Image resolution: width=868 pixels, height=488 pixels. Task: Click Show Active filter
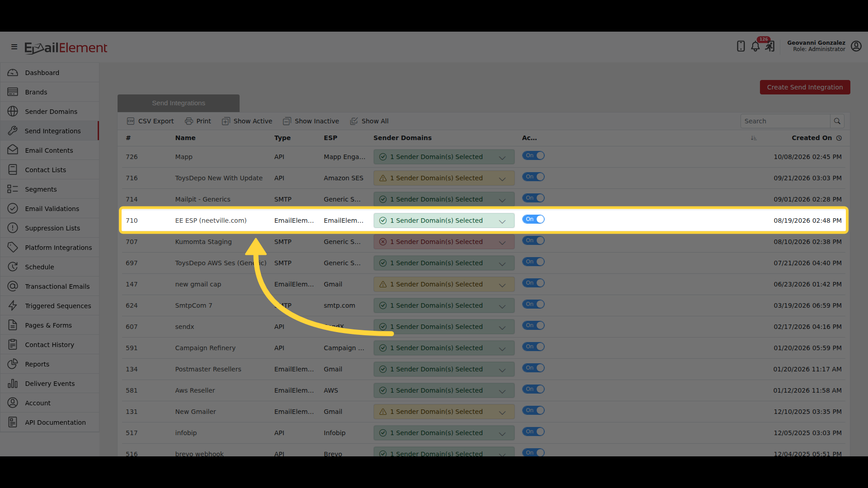pos(247,121)
